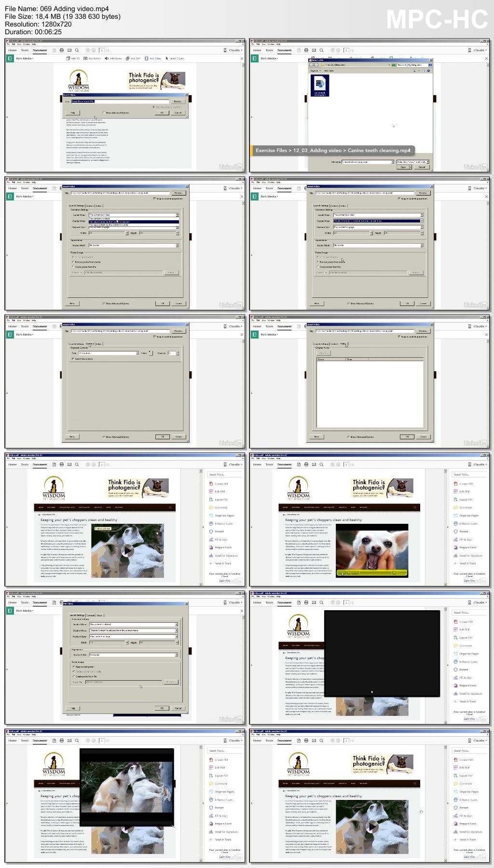Click previous page arrow in empty Insert Video thumbnail

(88, 50)
